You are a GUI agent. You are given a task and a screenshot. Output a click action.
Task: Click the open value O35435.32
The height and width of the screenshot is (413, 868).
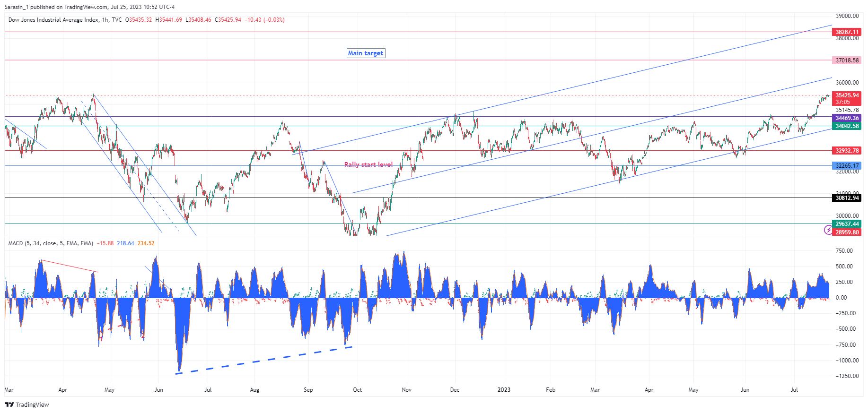139,20
